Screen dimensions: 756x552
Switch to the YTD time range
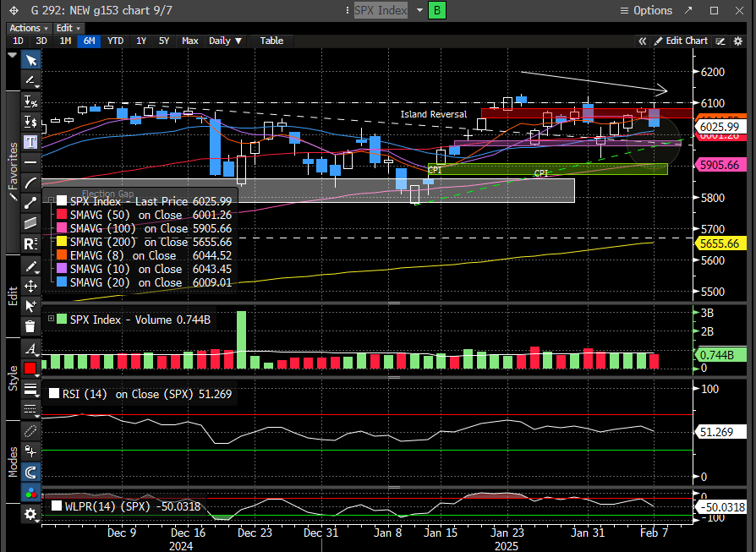coord(115,41)
